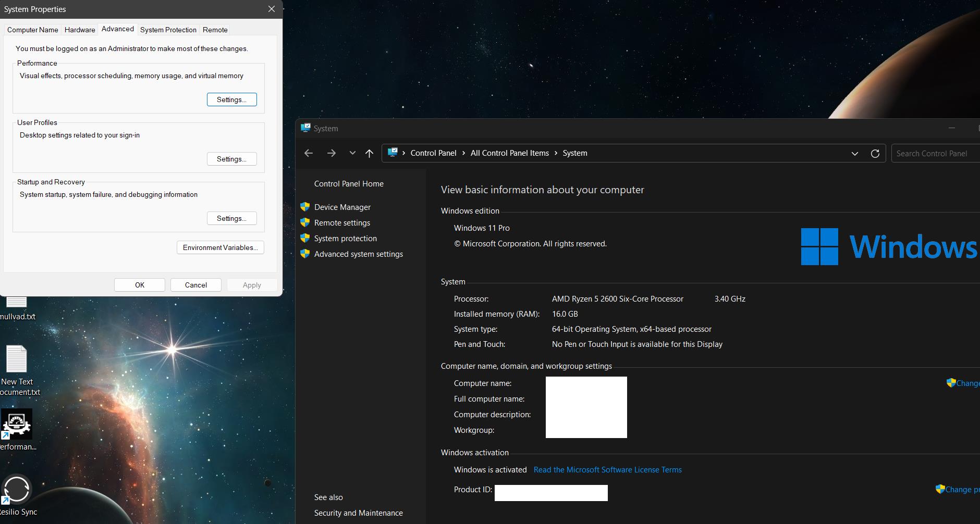
Task: Click the Windows 11 Pro edition text
Action: point(482,228)
